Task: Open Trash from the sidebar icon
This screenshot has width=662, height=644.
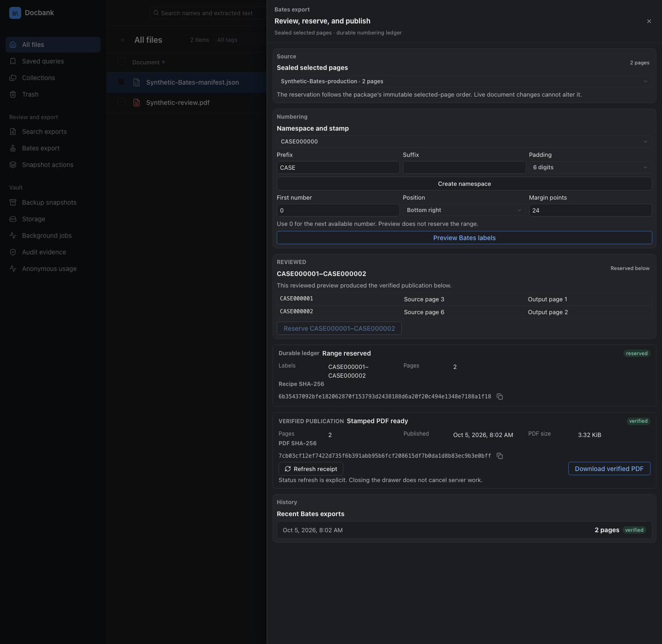Action: point(13,94)
